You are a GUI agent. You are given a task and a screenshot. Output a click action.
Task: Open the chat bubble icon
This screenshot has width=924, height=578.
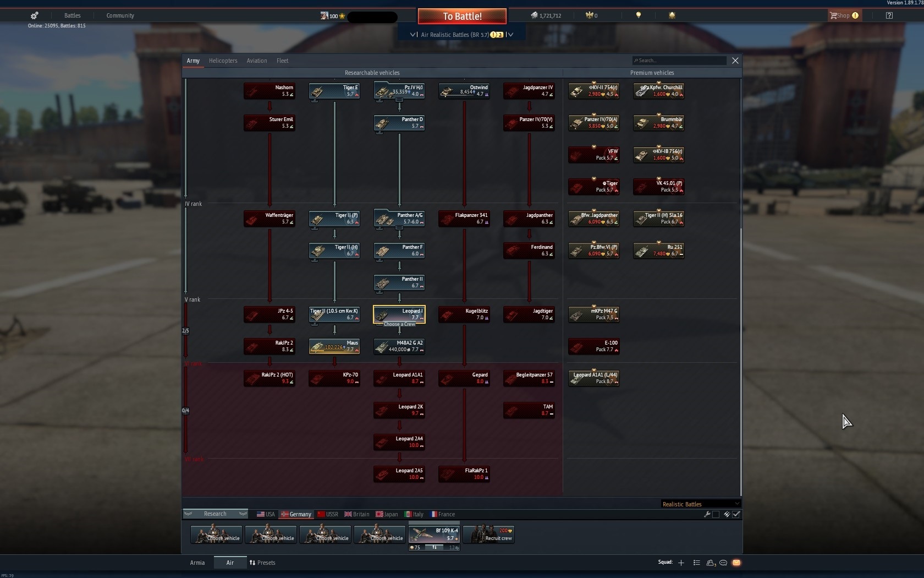click(723, 563)
